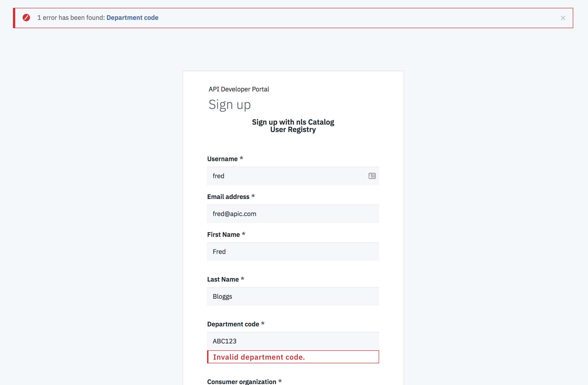The height and width of the screenshot is (385, 588).
Task: Click the '1 error has been found' text
Action: click(x=71, y=18)
